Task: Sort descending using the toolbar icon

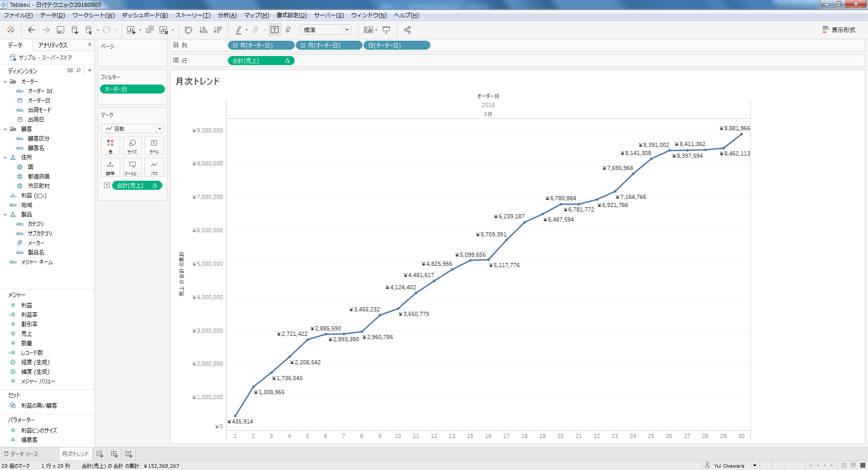Action: [218, 30]
